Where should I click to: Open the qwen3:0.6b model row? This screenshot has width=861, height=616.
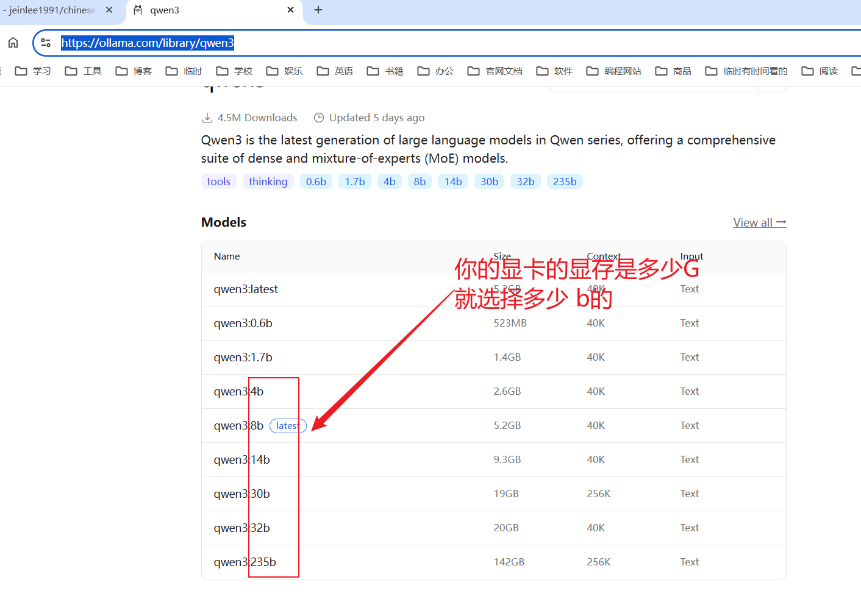tap(243, 324)
